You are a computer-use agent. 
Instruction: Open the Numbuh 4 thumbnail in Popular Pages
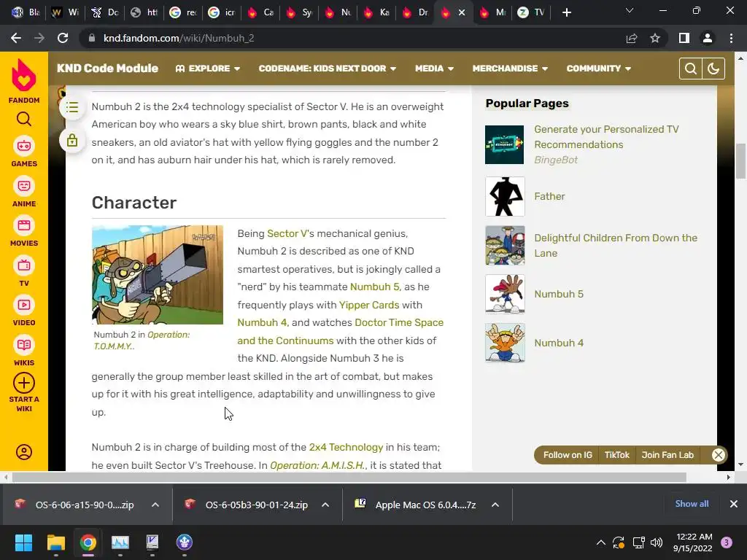click(505, 343)
